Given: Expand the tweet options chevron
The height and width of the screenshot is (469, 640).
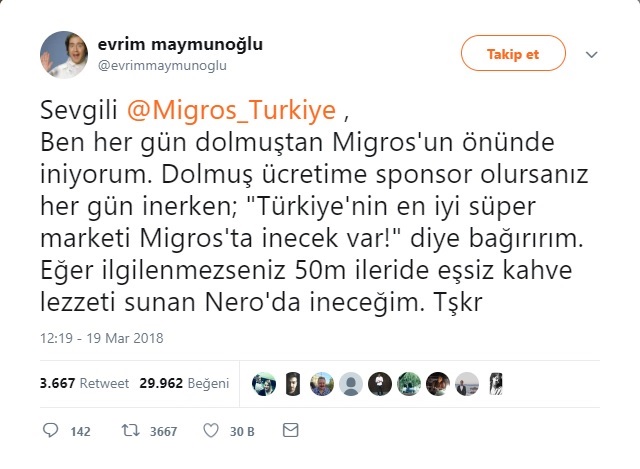Looking at the screenshot, I should point(591,54).
